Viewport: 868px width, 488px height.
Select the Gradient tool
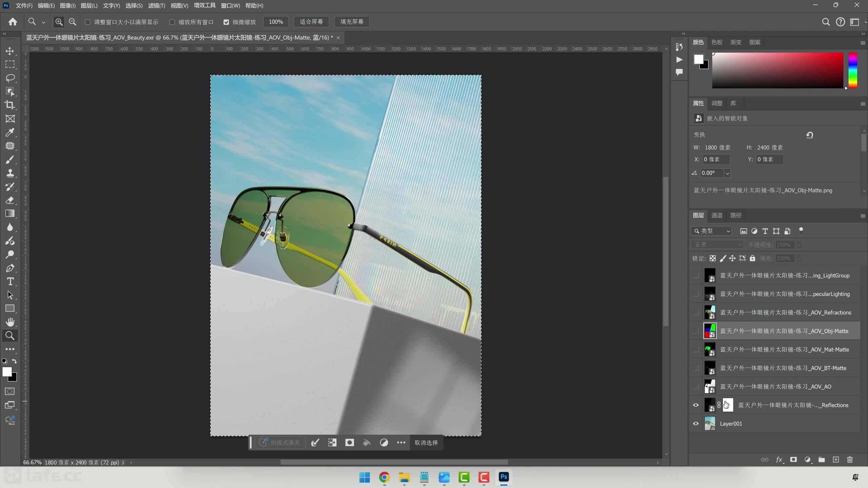click(x=10, y=213)
